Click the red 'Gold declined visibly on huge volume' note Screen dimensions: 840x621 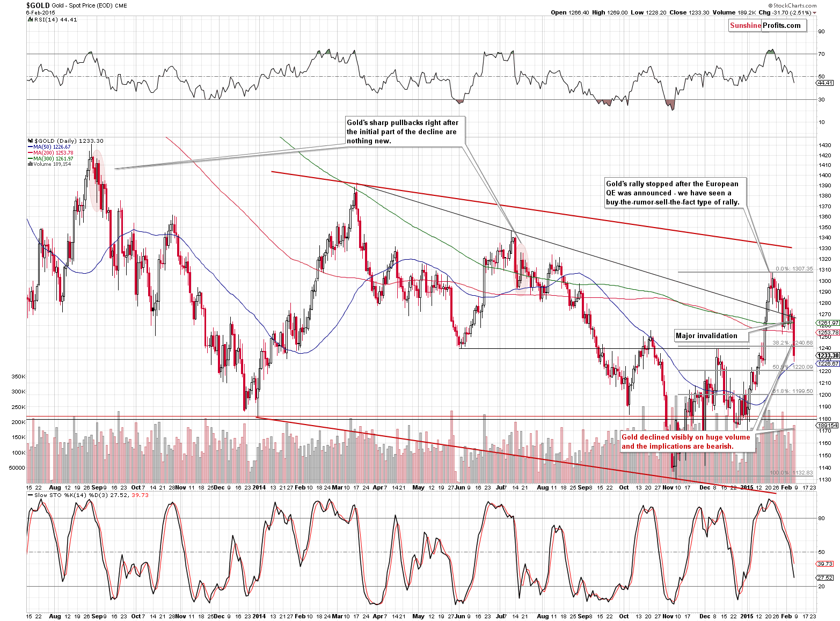687,441
